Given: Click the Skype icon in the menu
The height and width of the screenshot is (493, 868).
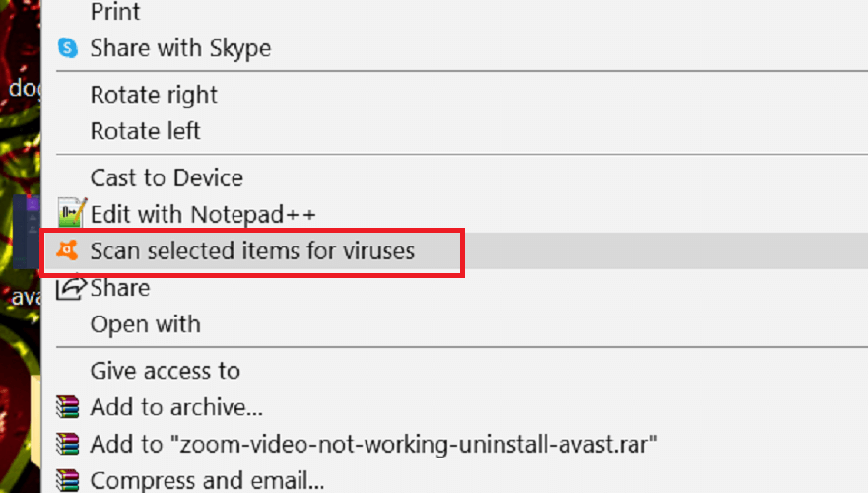Looking at the screenshot, I should [x=68, y=48].
